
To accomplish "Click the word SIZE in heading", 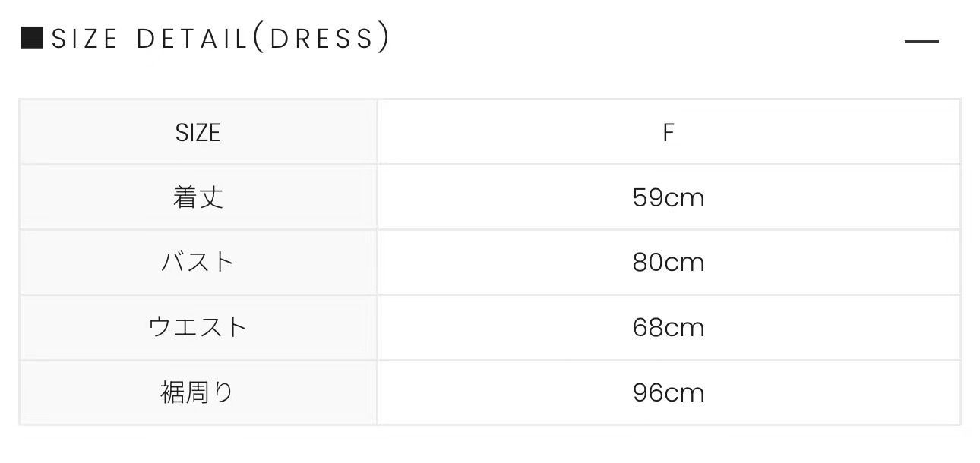I will point(84,38).
